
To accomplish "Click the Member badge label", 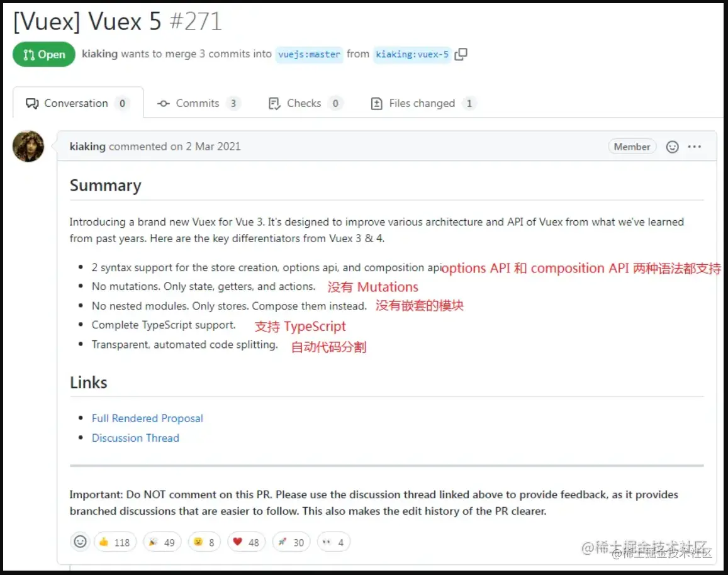I will coord(632,147).
